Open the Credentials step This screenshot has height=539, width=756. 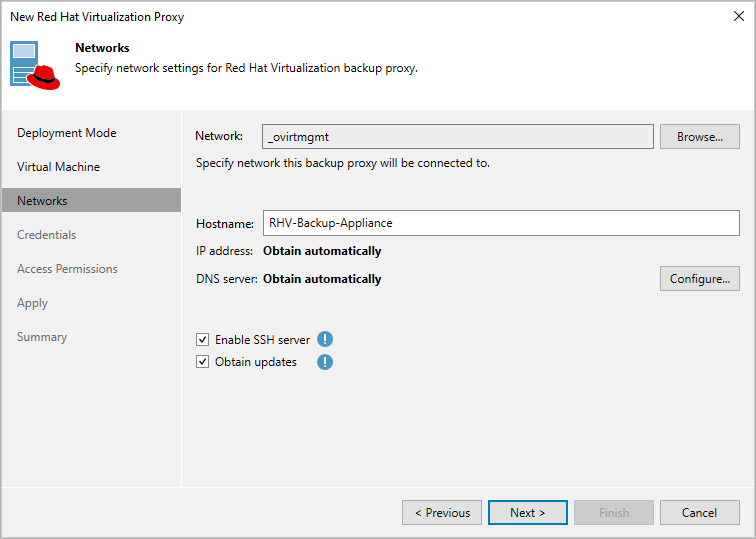tap(46, 235)
